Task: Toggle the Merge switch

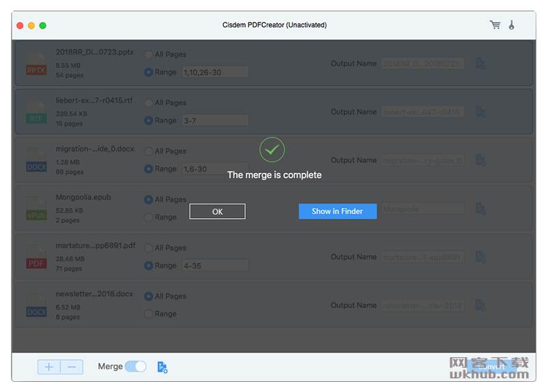Action: [135, 366]
